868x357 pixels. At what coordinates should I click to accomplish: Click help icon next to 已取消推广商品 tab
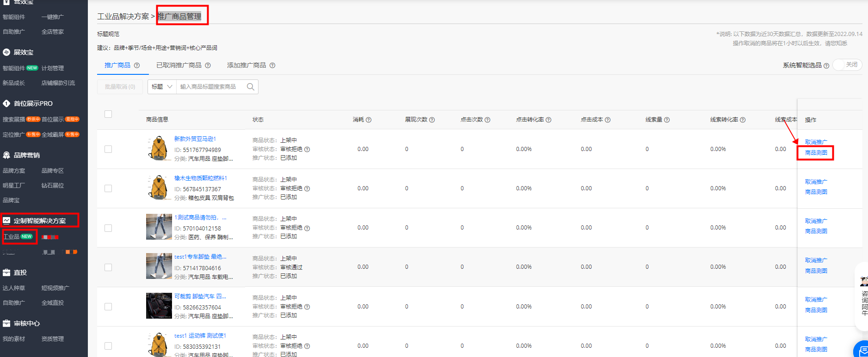point(208,66)
